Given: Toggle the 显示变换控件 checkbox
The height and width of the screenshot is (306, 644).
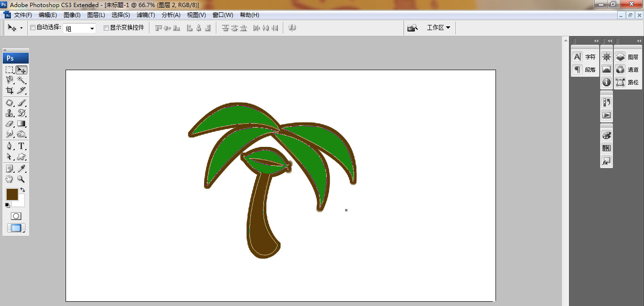Looking at the screenshot, I should [x=106, y=28].
